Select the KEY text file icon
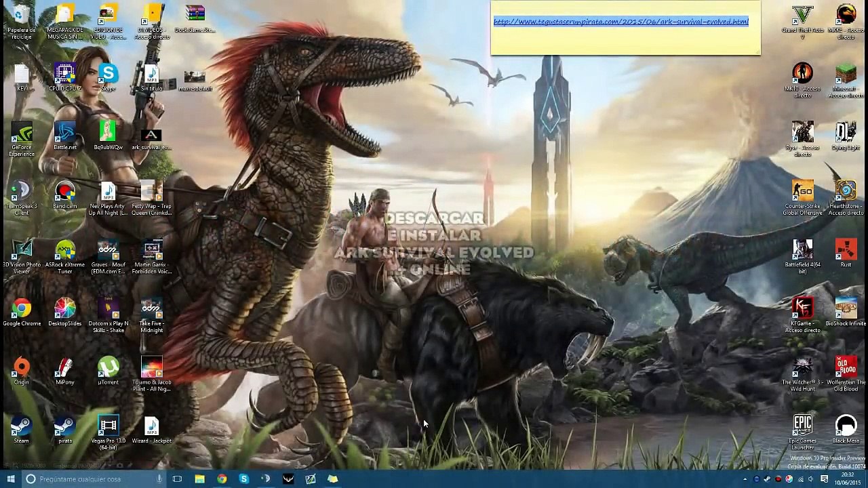This screenshot has height=488, width=868. point(22,77)
